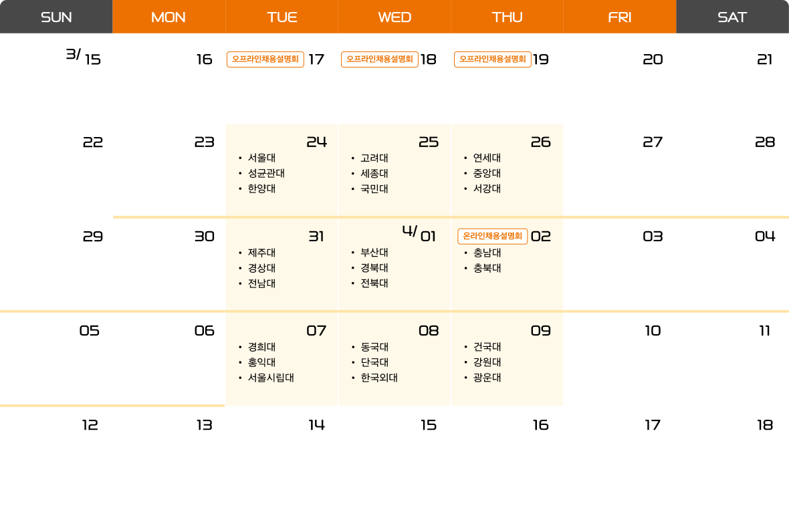Click 광운대 on the 09th
This screenshot has width=789, height=532.
[x=487, y=378]
